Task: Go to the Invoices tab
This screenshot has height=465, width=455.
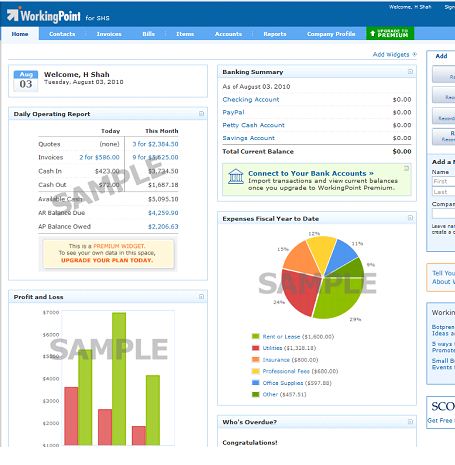Action: point(109,34)
